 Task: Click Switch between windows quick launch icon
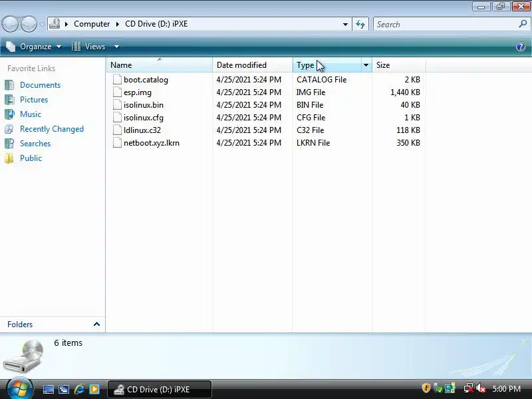pyautogui.click(x=63, y=389)
